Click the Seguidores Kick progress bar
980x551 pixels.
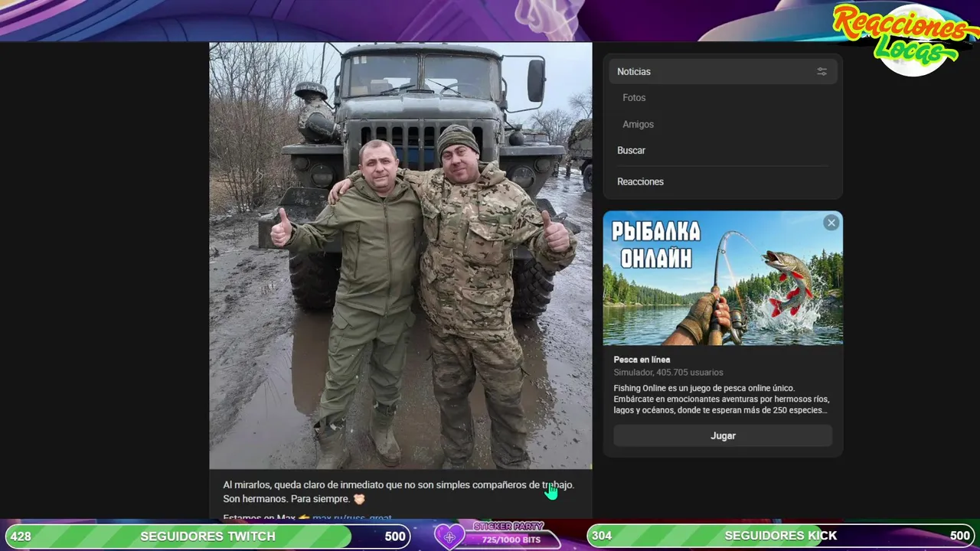point(781,536)
